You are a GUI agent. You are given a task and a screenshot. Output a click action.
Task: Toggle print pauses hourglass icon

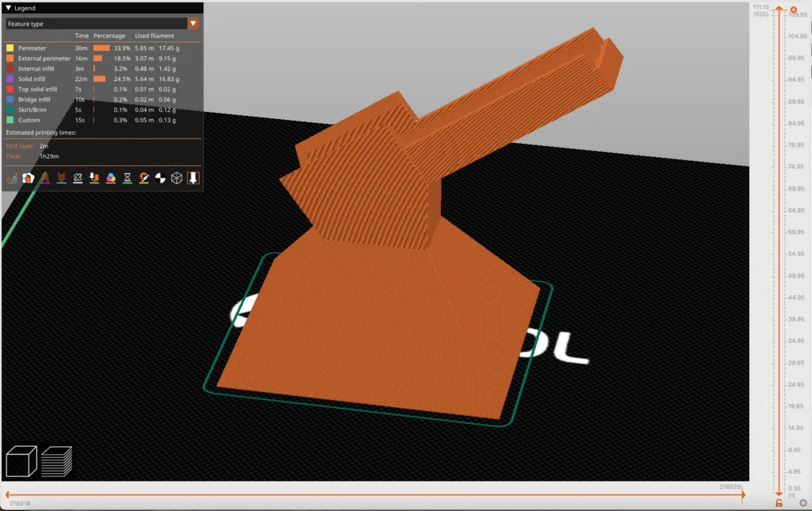tap(128, 179)
